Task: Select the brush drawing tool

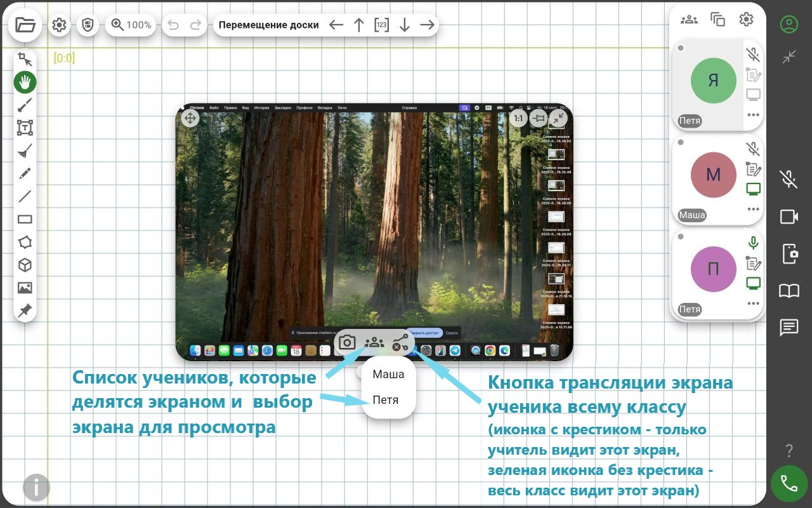Action: [x=25, y=105]
